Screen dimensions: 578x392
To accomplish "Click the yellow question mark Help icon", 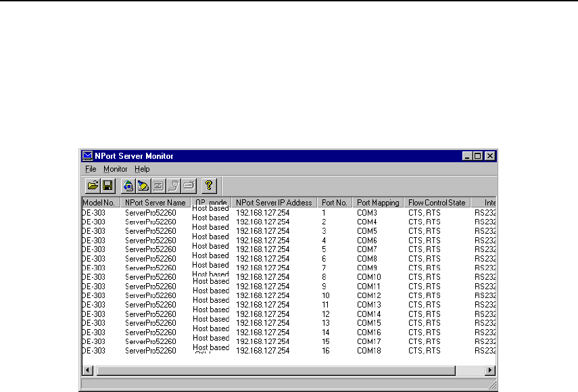I will (x=209, y=186).
